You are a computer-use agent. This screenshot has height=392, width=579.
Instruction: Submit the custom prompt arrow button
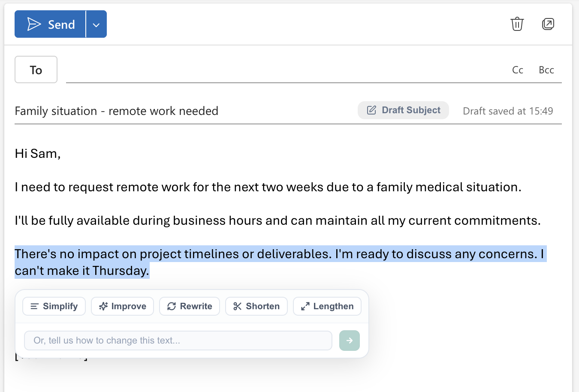point(350,341)
